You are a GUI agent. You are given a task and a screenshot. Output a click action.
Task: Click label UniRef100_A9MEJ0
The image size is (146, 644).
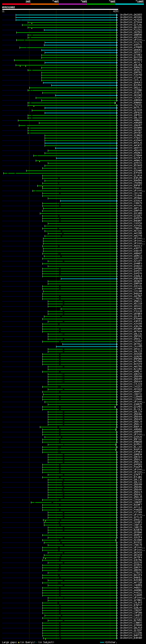tap(131, 372)
